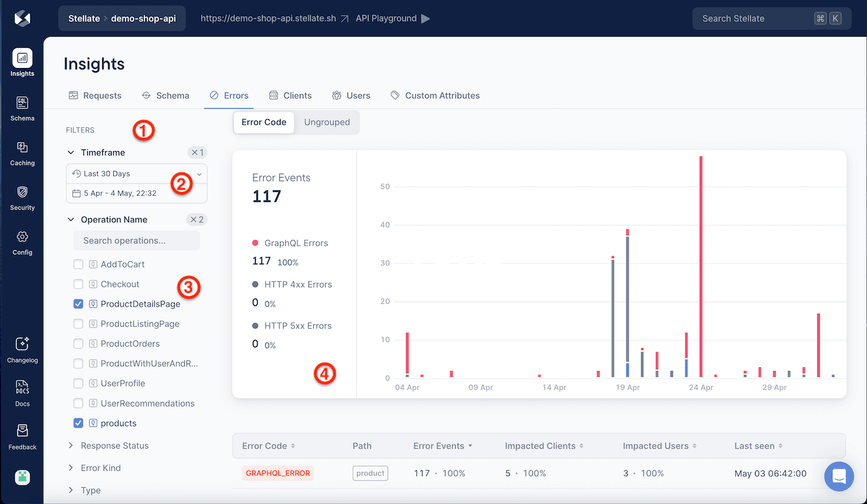Expand the Error Kind filter section
This screenshot has width=867, height=504.
[x=101, y=468]
